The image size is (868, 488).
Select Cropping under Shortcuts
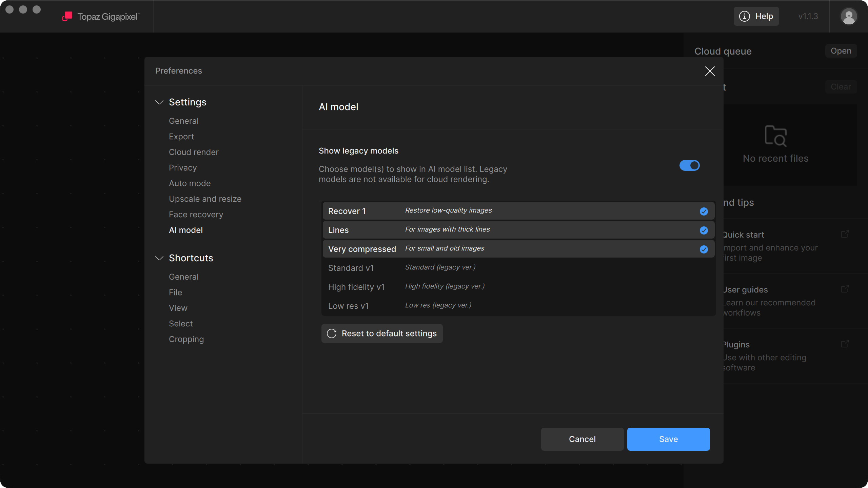click(x=186, y=339)
